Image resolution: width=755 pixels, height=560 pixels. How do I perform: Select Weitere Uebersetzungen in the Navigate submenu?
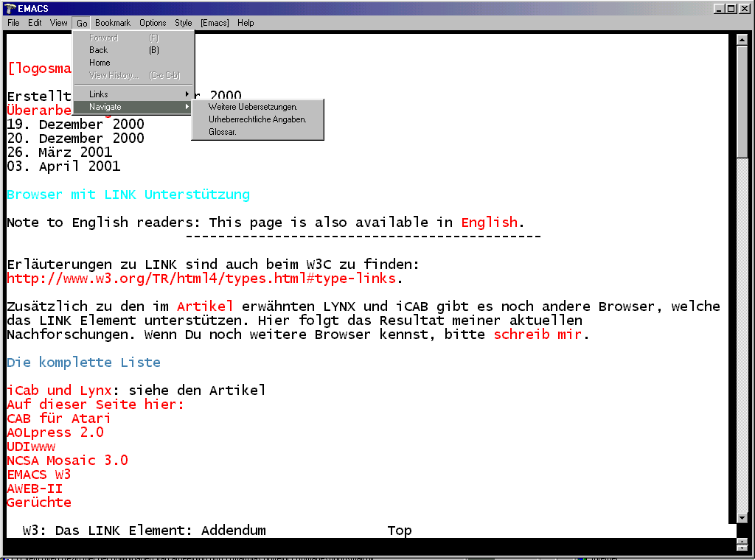tap(253, 107)
